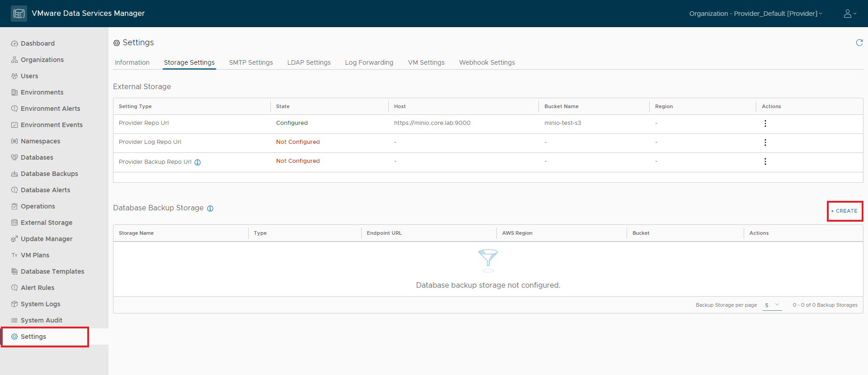This screenshot has height=375, width=868.
Task: Click the Users sidebar icon
Action: point(14,76)
